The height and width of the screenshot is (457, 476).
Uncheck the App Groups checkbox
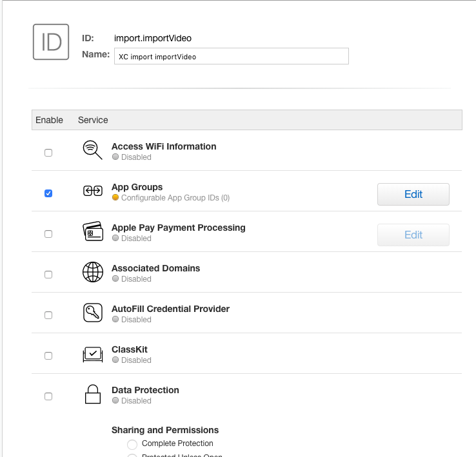[x=48, y=193]
